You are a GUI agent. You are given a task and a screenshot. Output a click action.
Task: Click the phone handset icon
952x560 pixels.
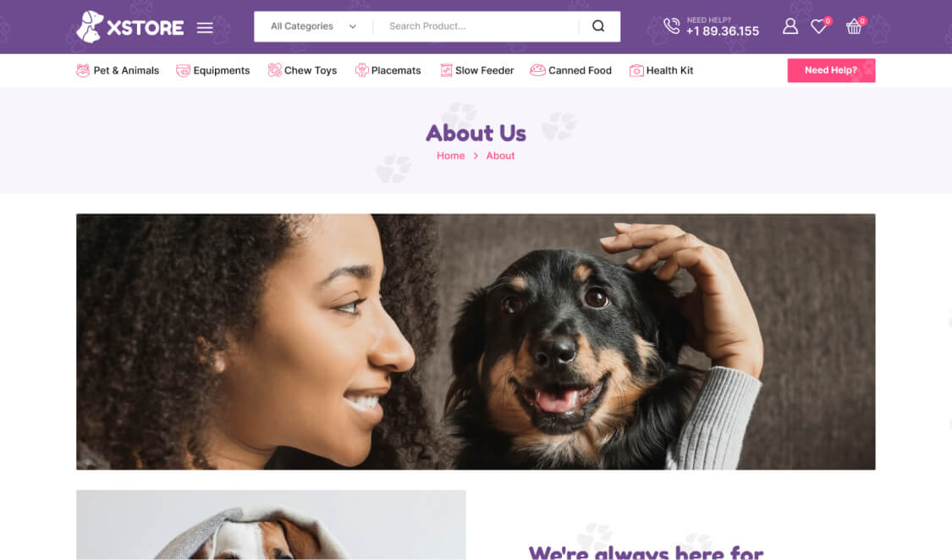tap(672, 26)
